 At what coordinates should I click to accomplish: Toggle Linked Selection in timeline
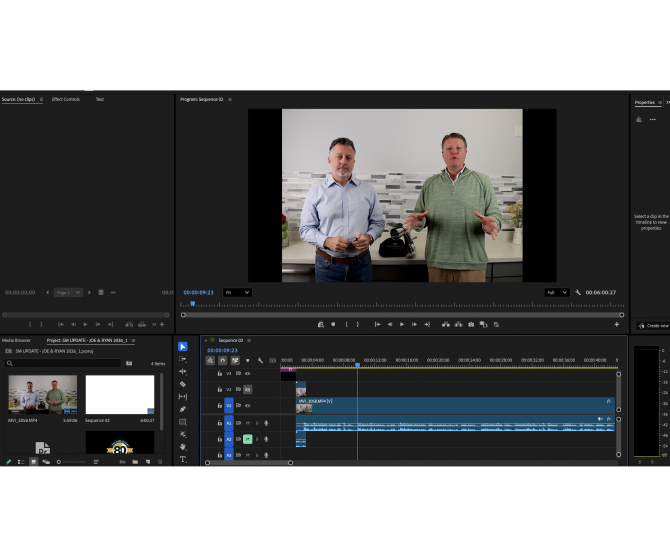tap(235, 361)
